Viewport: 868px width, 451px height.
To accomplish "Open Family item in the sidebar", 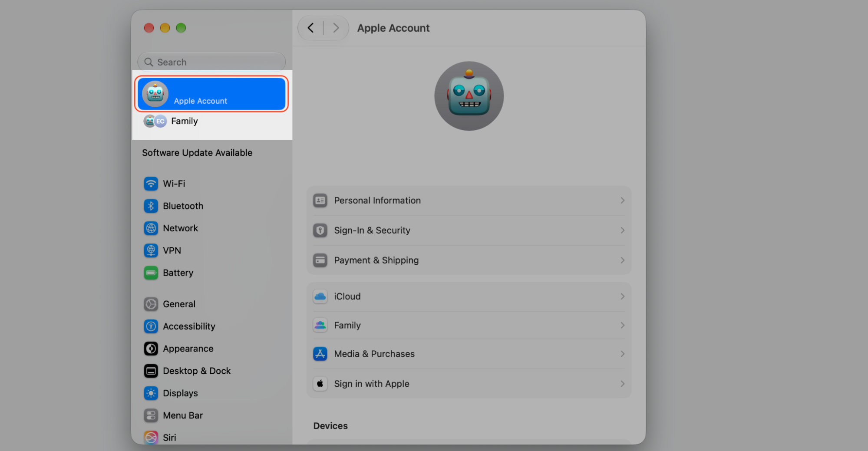I will pyautogui.click(x=211, y=121).
